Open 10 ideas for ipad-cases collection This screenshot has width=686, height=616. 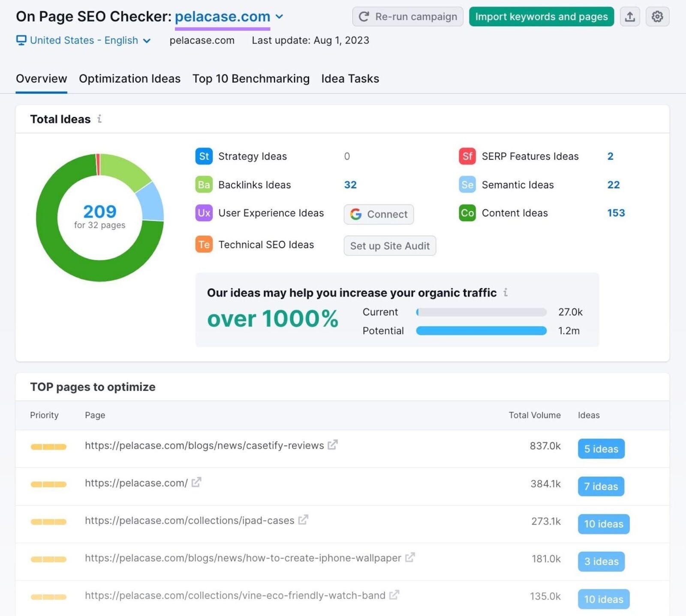point(604,524)
